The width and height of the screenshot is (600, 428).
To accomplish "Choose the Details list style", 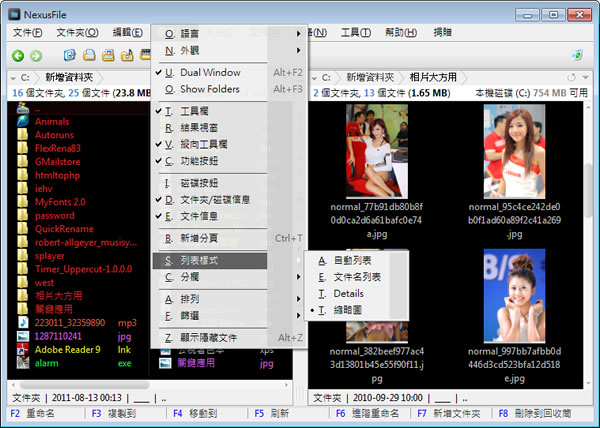I will [349, 293].
